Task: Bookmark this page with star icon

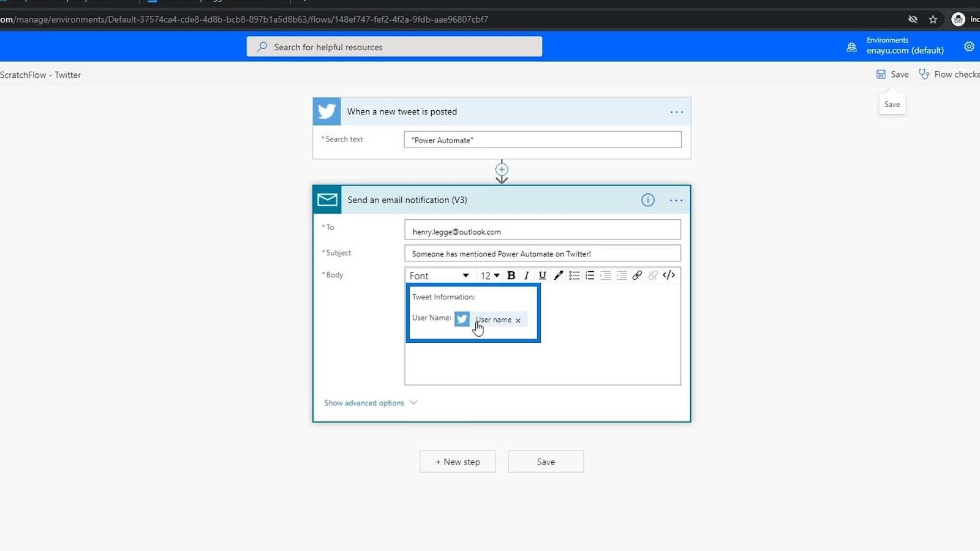Action: click(933, 20)
